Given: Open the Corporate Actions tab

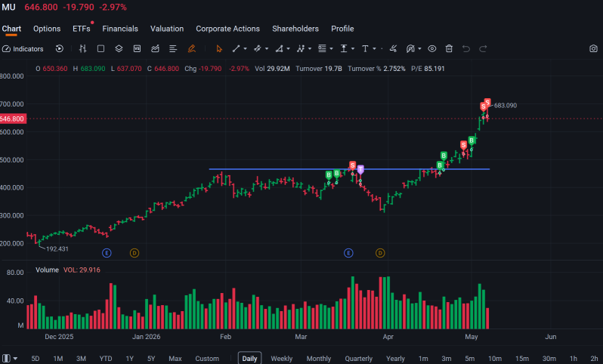Looking at the screenshot, I should point(227,29).
